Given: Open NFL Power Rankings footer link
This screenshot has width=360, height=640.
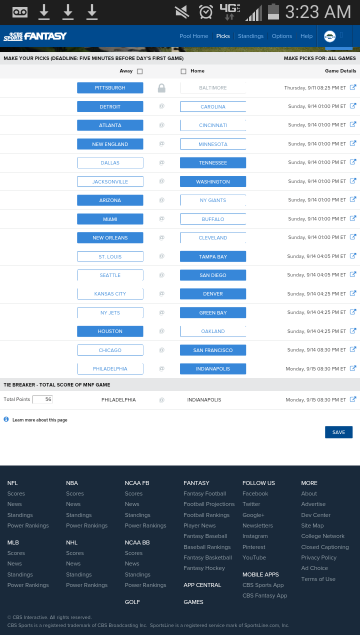Looking at the screenshot, I should point(28,525).
